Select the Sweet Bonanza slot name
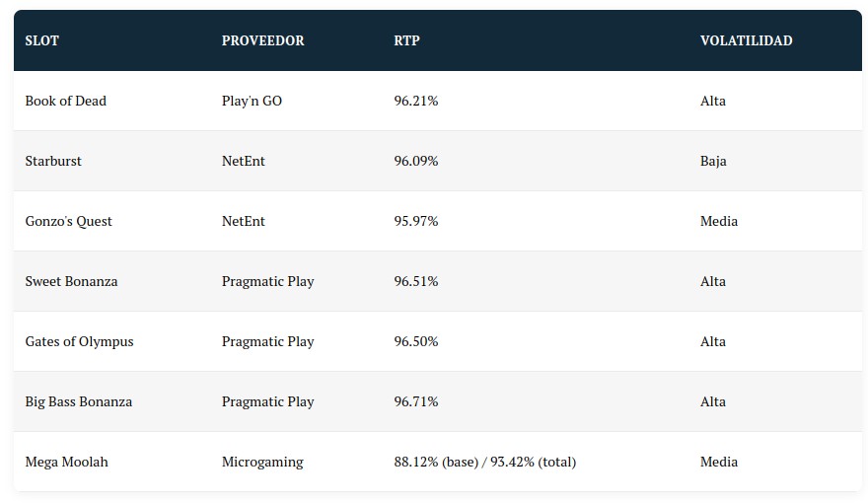Screen dimensions: 868x503 [x=71, y=281]
